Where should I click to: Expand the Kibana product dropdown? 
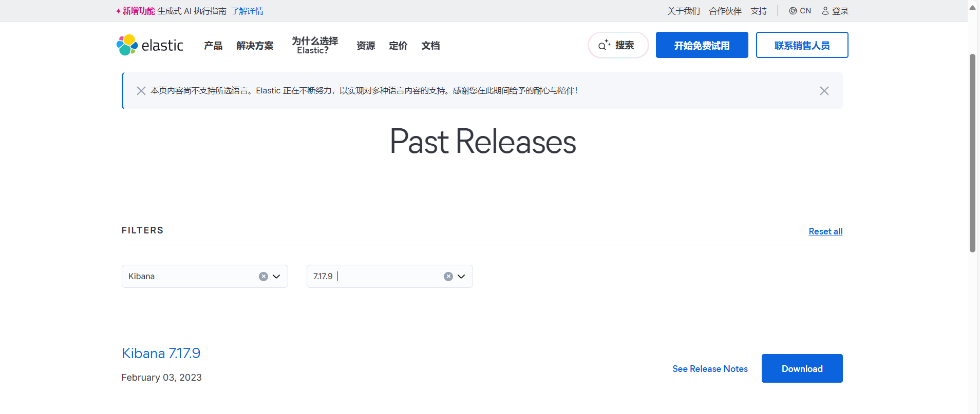[x=276, y=277]
